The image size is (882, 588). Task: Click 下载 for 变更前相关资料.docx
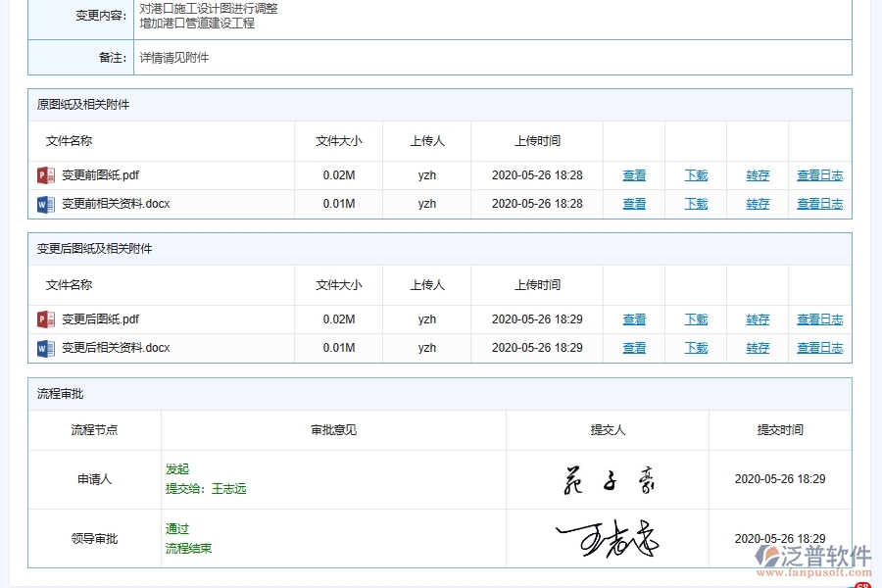click(696, 204)
